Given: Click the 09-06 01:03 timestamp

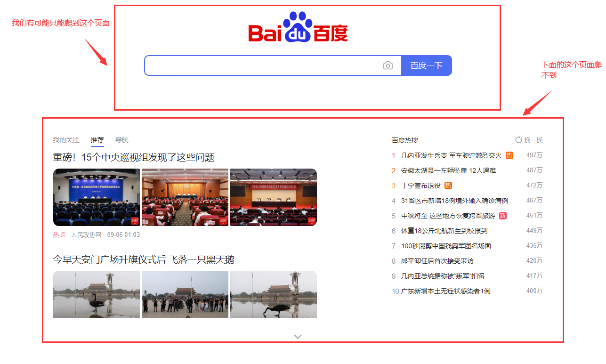Looking at the screenshot, I should coord(123,235).
